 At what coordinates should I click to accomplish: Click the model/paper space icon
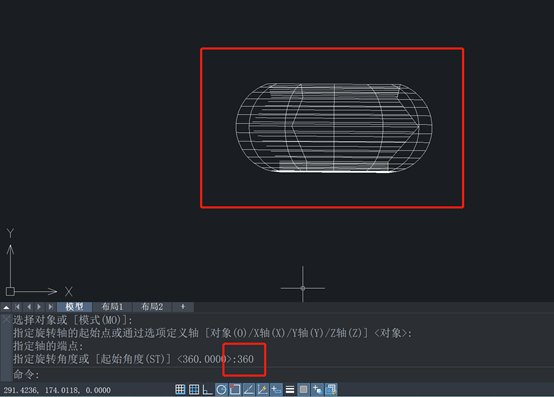(331, 389)
